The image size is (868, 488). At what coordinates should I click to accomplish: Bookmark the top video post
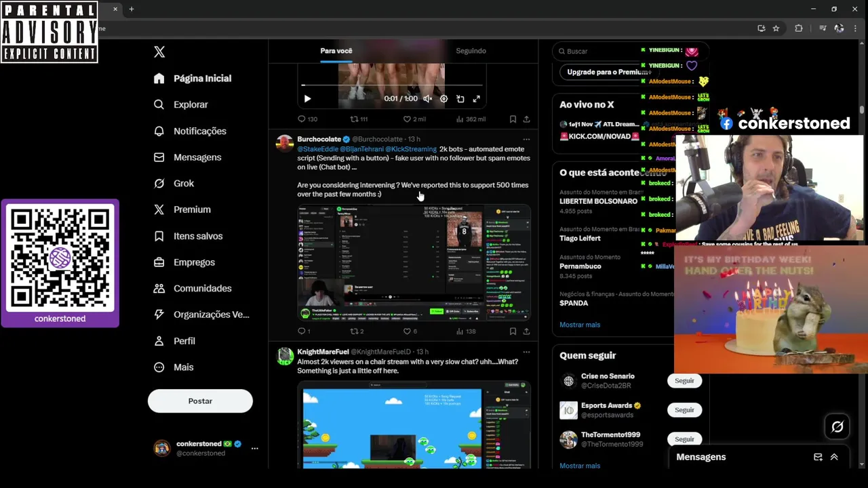(513, 119)
